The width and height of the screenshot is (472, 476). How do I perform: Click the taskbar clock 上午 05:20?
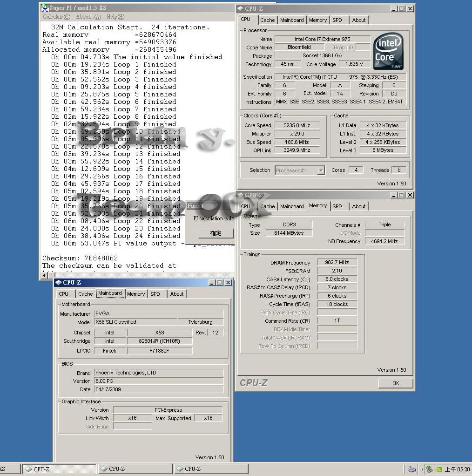[x=458, y=469]
